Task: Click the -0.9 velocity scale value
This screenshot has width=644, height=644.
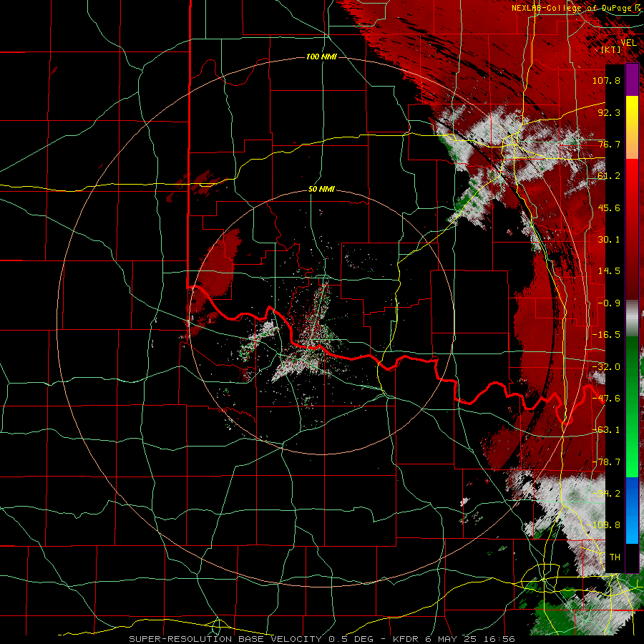Action: pyautogui.click(x=609, y=303)
